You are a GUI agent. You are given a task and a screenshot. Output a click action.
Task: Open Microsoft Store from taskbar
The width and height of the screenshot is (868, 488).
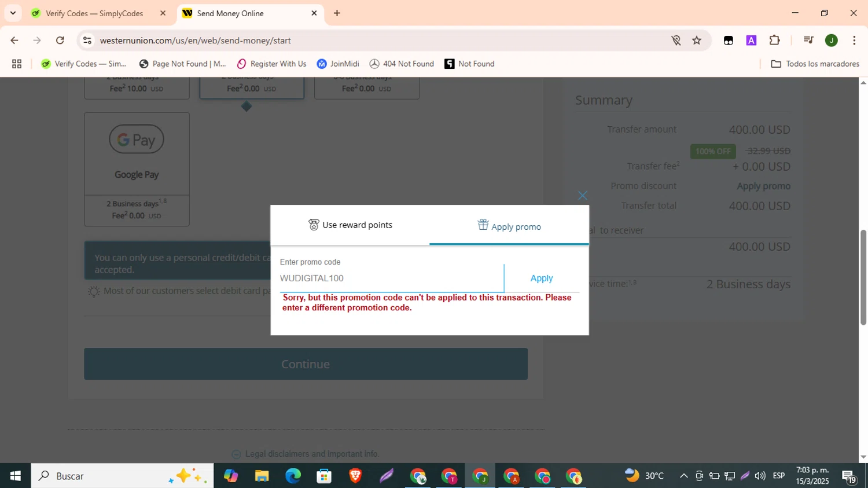tap(324, 476)
